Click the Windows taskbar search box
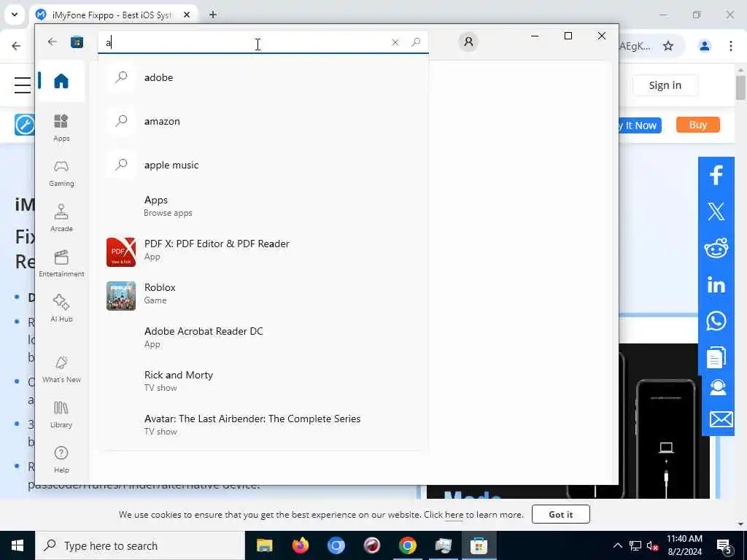The height and width of the screenshot is (560, 747). point(139,545)
